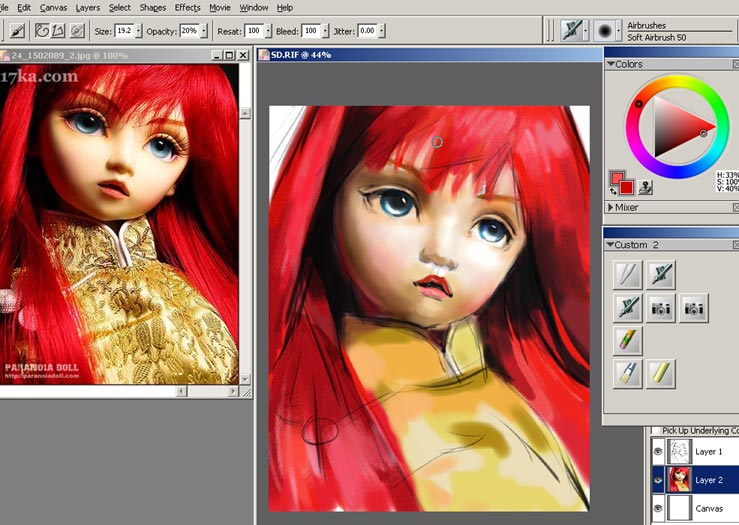The width and height of the screenshot is (739, 525).
Task: Open the brush variant dropdown arrow
Action: (x=619, y=31)
